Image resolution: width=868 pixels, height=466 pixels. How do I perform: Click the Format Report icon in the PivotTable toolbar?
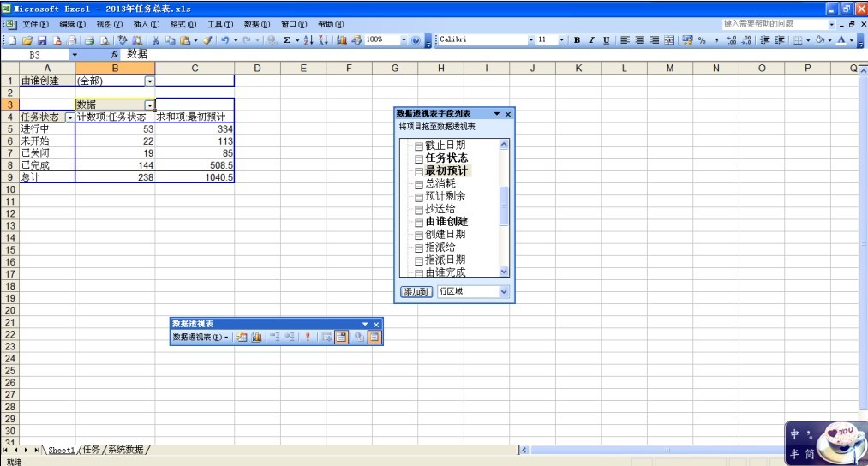[241, 338]
